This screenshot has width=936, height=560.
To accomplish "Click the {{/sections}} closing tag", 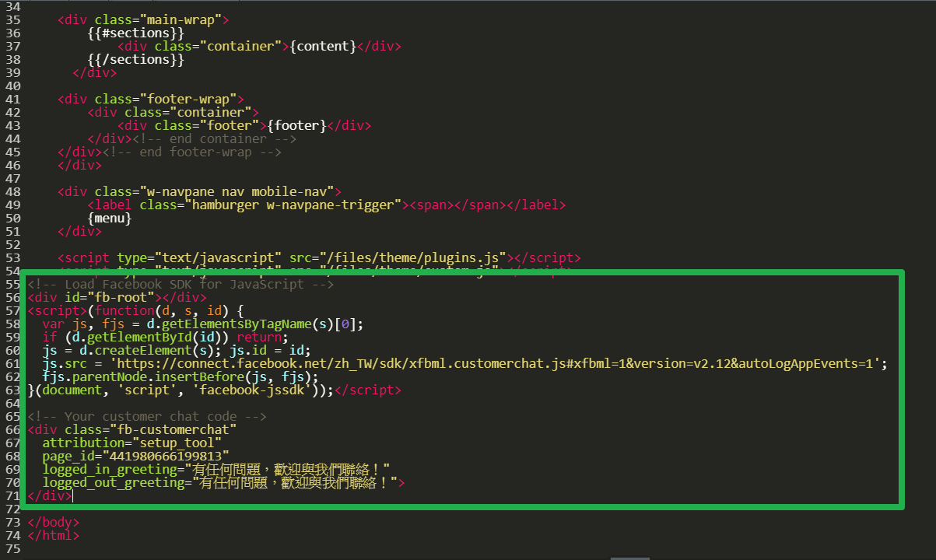I will (x=136, y=59).
